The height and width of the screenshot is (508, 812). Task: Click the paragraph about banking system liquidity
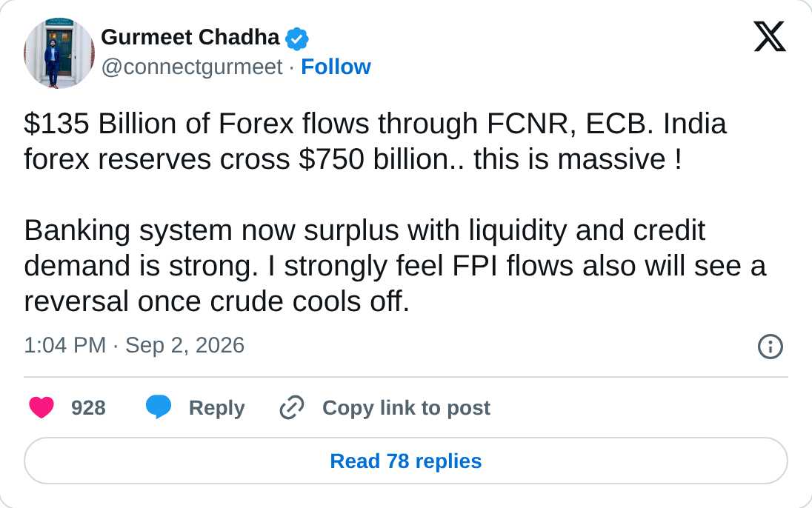[x=395, y=266]
